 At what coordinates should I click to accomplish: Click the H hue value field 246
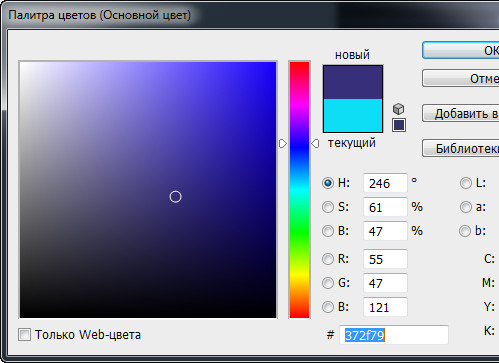coord(385,183)
